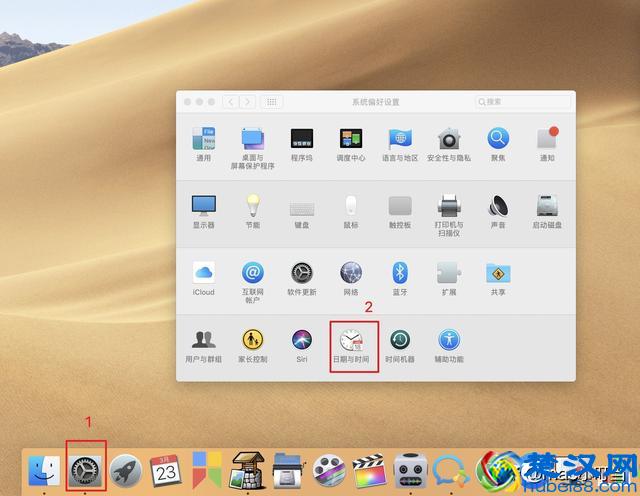Open Mouse (鼠标) preferences

pos(351,211)
